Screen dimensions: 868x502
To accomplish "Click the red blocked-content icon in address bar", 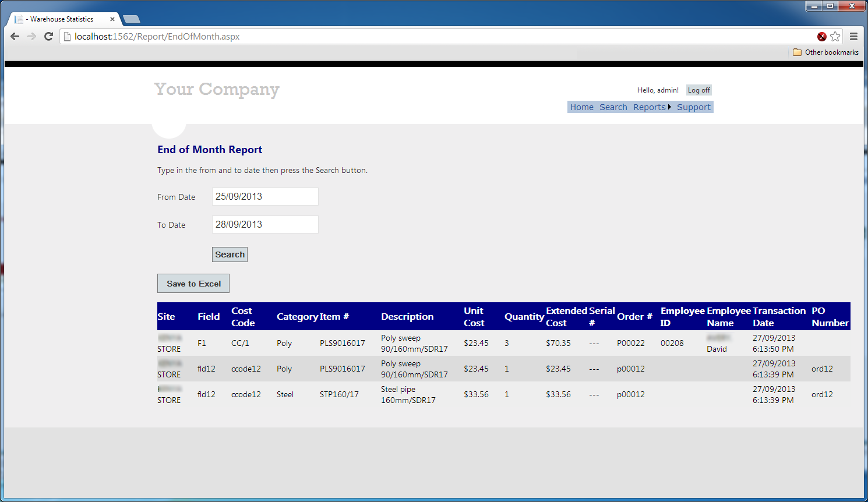I will pos(822,37).
